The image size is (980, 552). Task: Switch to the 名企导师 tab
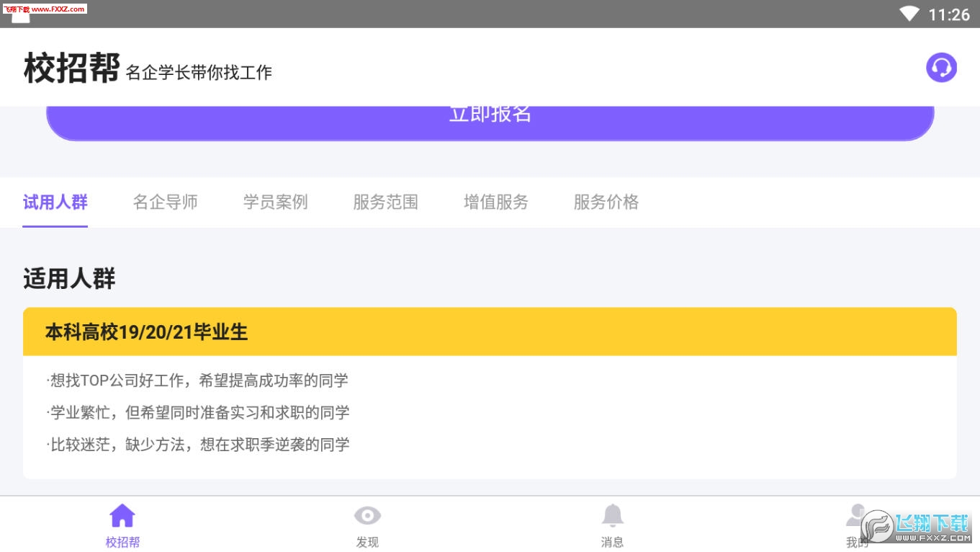pos(165,202)
